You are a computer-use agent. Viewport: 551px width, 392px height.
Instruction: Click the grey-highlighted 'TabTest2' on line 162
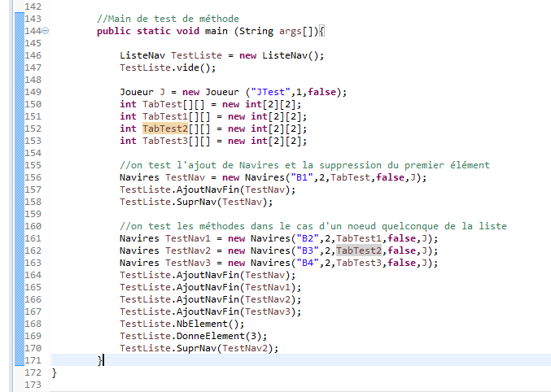(x=359, y=250)
